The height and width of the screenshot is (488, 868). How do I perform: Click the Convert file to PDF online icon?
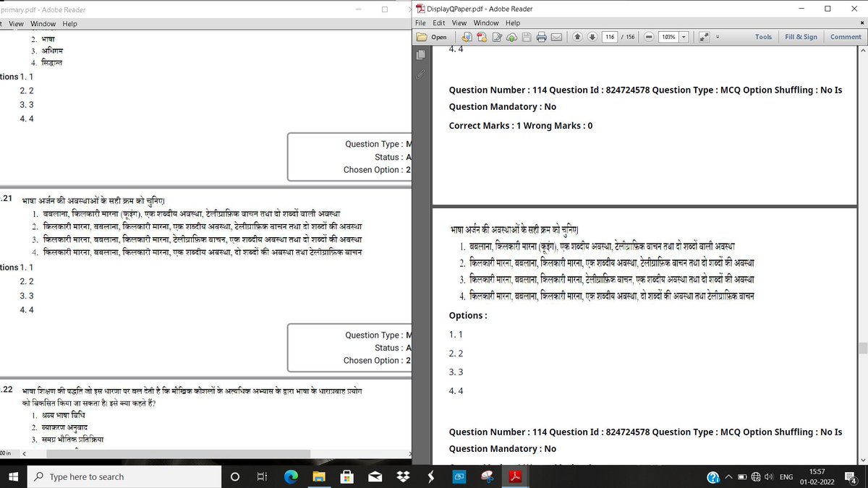pos(467,37)
